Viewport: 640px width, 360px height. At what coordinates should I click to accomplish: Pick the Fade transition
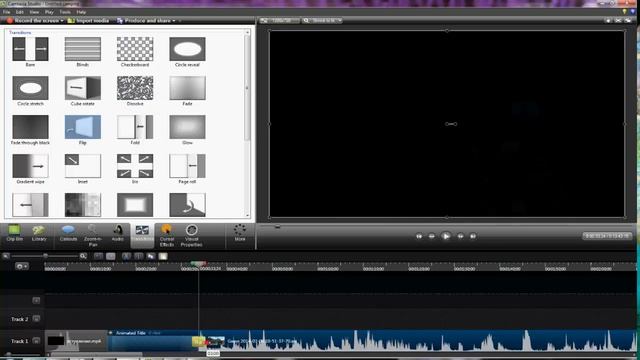[187, 88]
